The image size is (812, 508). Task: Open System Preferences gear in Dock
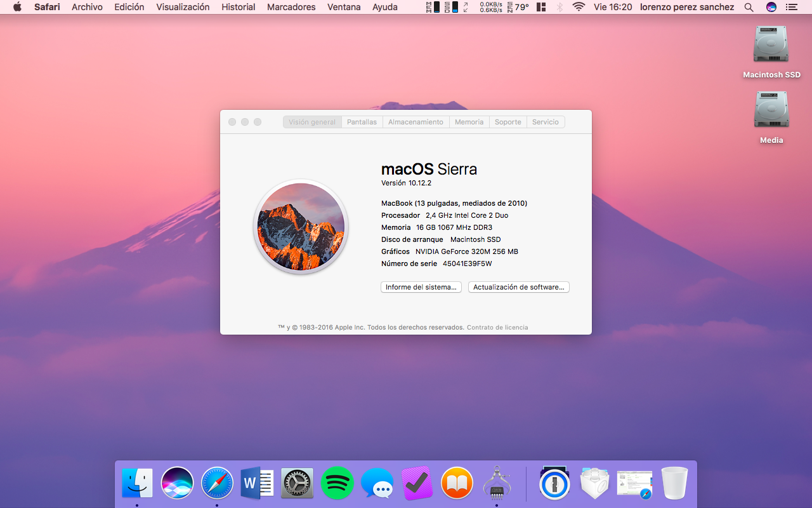pos(297,483)
